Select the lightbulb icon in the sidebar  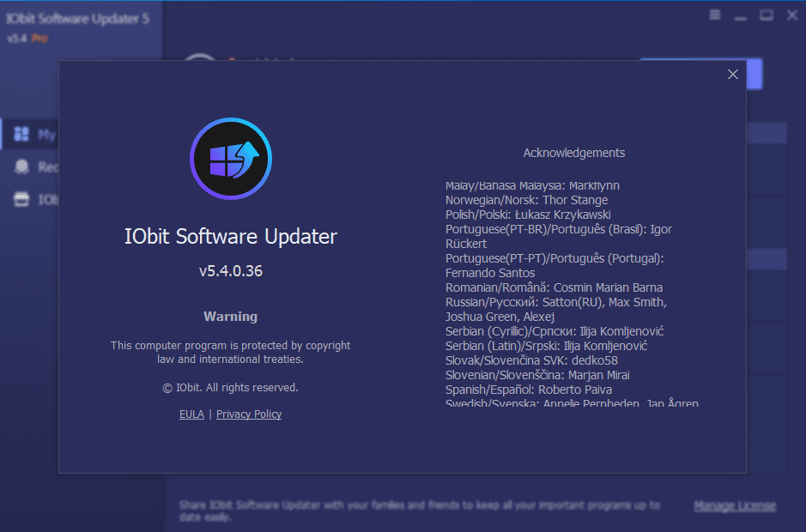(x=21, y=166)
